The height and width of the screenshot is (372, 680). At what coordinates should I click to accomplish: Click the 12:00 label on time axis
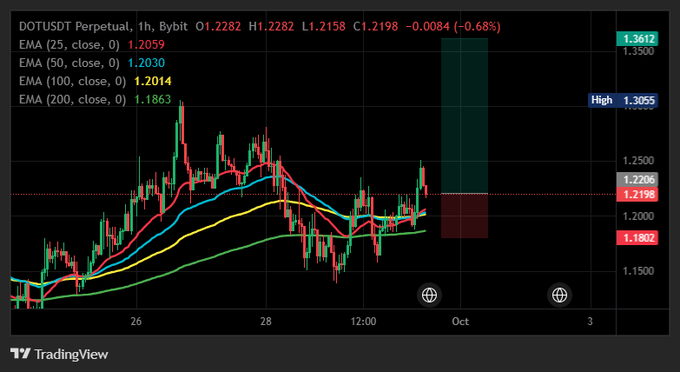tap(363, 321)
